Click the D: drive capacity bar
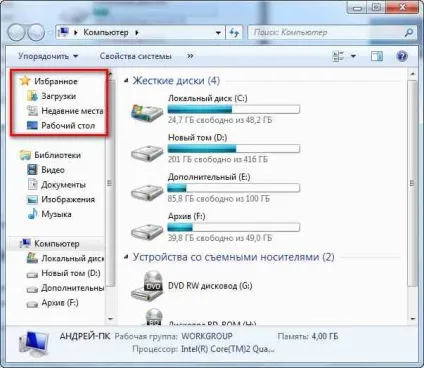 (233, 148)
